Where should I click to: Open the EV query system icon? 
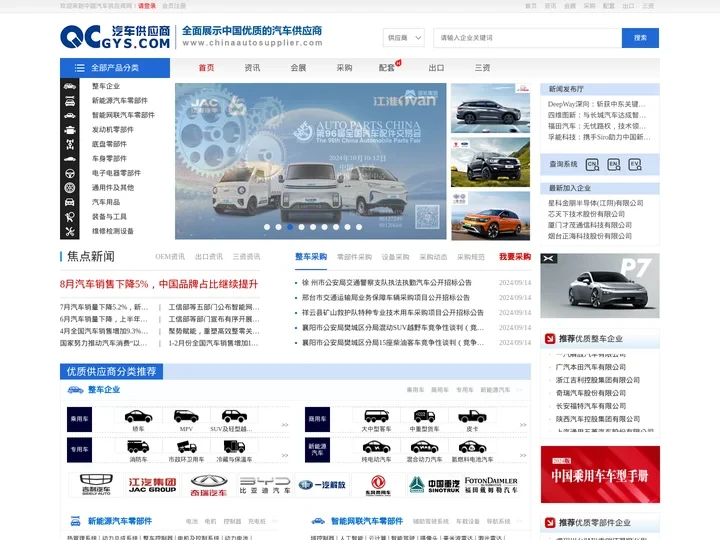coord(635,165)
